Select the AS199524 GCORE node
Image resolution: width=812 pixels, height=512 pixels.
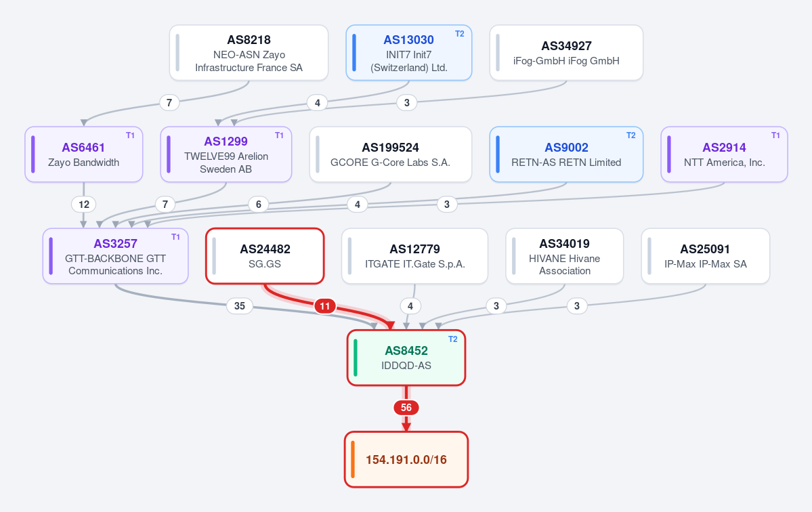tap(391, 154)
